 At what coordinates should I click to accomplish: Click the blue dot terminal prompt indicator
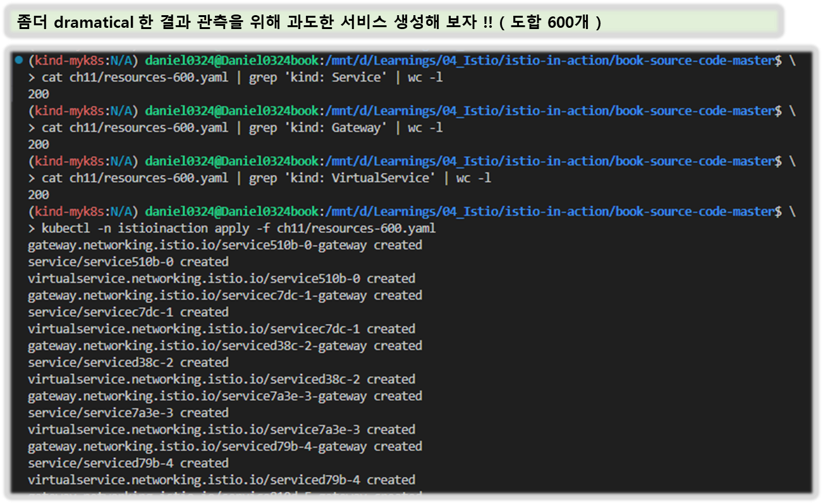pos(18,60)
